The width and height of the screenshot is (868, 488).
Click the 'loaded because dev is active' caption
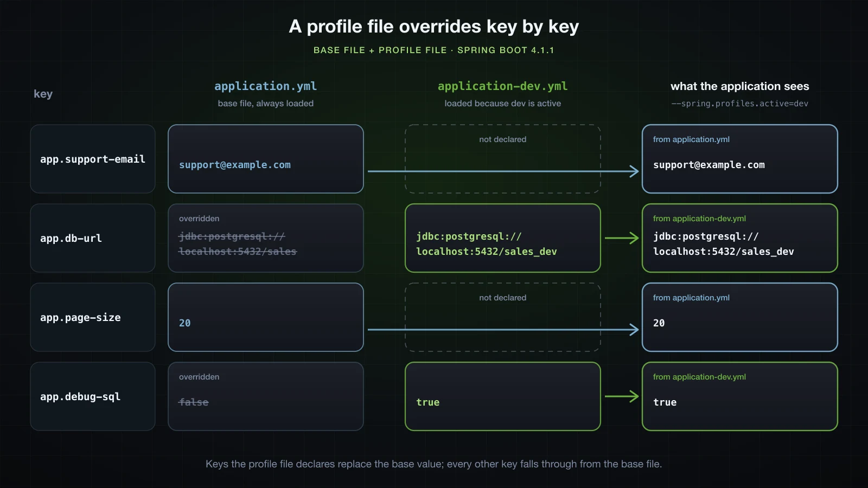pos(502,103)
